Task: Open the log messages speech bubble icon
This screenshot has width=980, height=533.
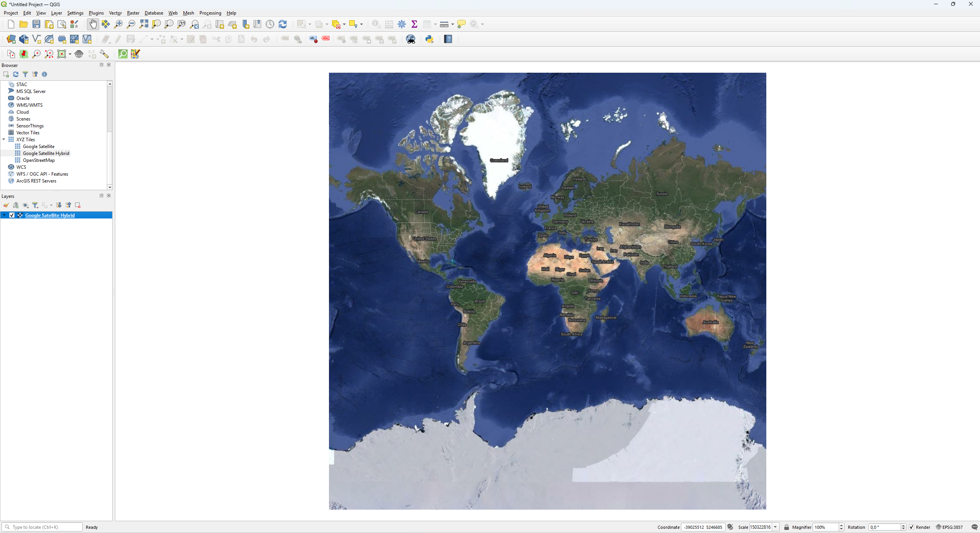Action: tap(974, 527)
